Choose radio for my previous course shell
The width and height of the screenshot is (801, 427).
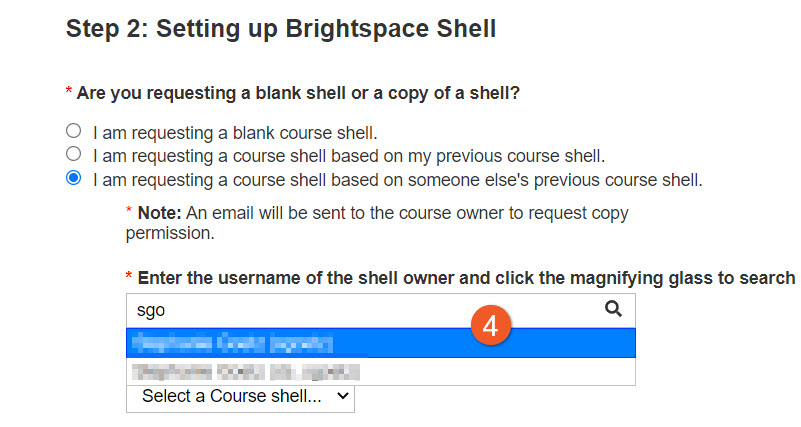[74, 154]
